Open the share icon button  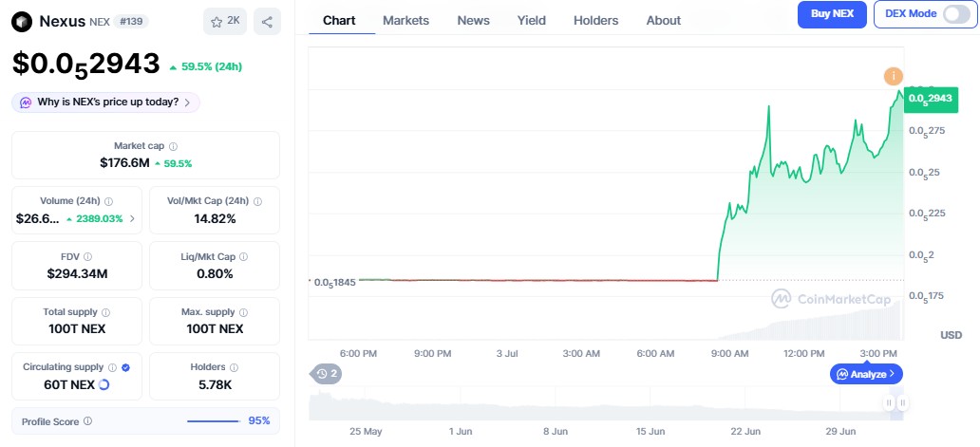point(267,21)
